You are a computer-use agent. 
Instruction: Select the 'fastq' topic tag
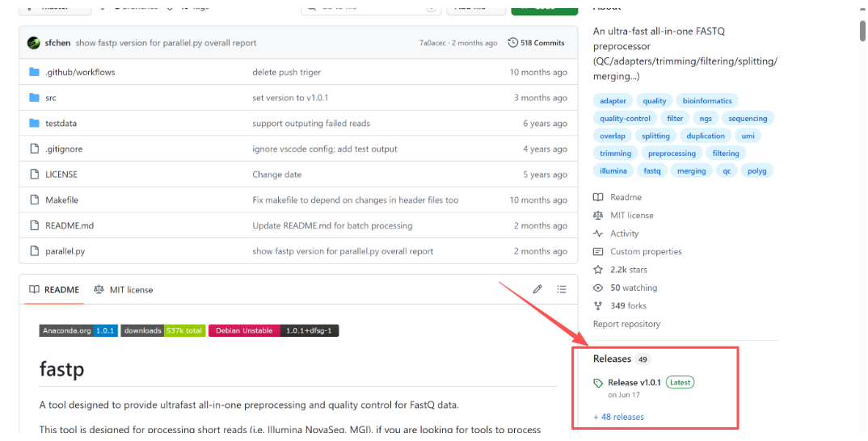click(652, 171)
